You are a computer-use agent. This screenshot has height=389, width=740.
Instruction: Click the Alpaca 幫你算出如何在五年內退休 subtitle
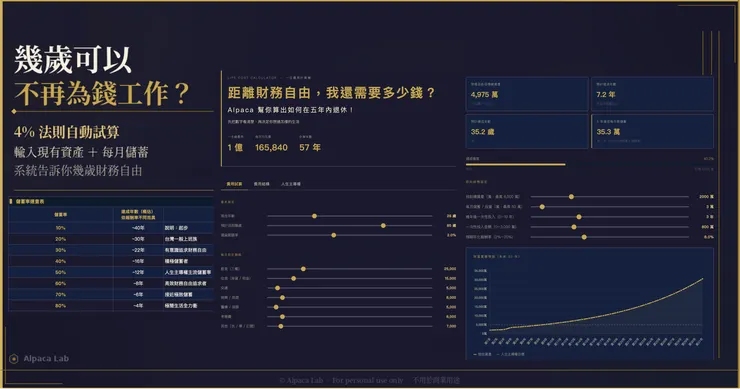[x=290, y=110]
